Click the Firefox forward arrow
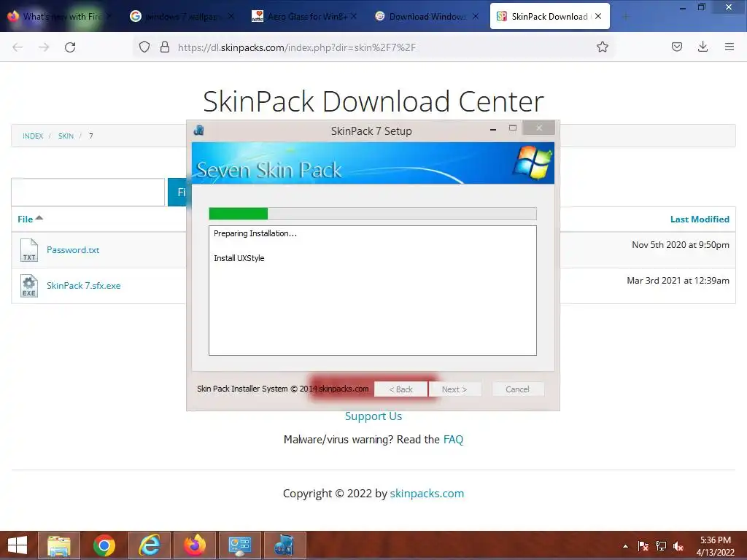Image resolution: width=747 pixels, height=560 pixels. (44, 47)
